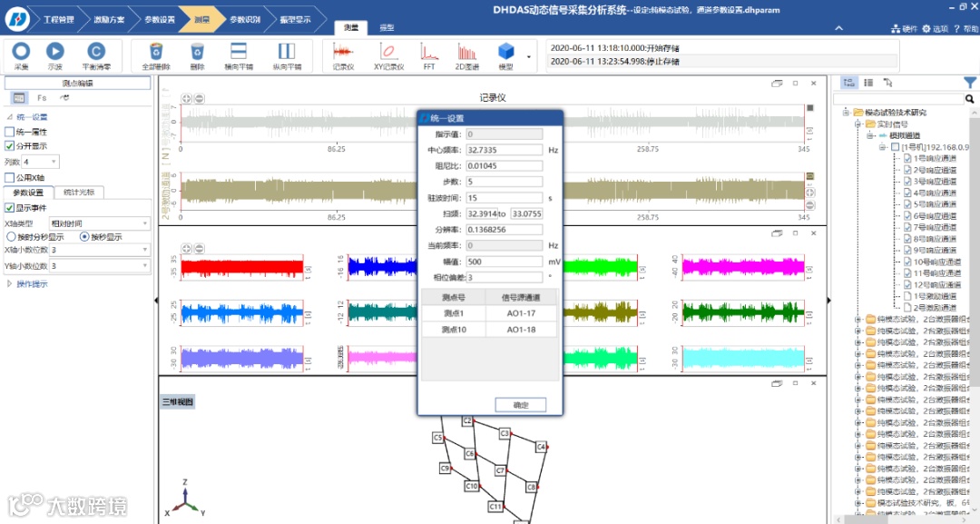This screenshot has height=524, width=980.
Task: Open the 模型 blue cube icon
Action: click(x=505, y=51)
